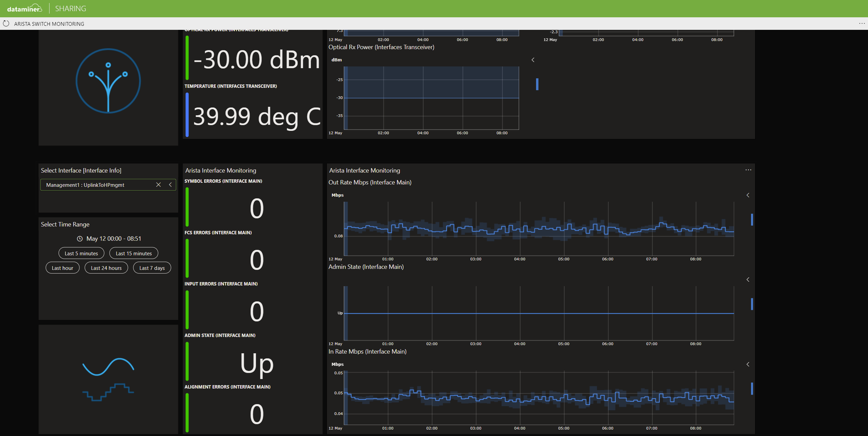Select Last hour range

[x=62, y=268]
